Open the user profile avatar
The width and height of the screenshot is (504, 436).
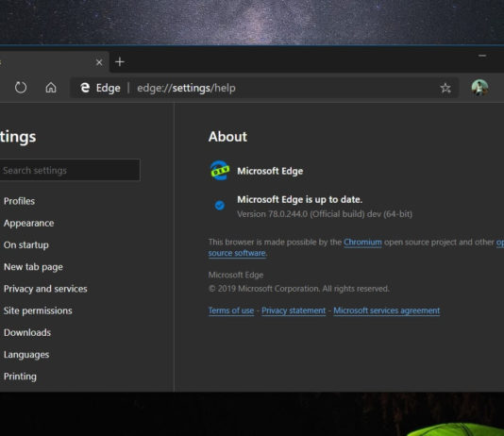coord(479,88)
